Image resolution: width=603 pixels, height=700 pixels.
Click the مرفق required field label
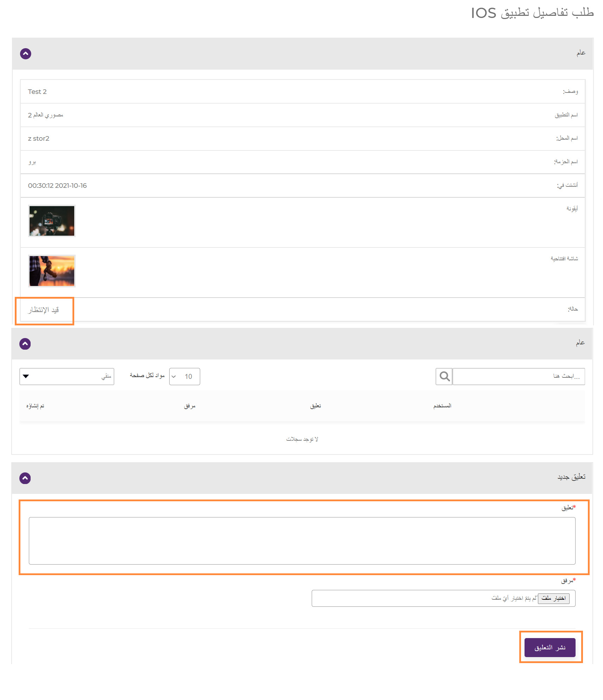point(569,580)
